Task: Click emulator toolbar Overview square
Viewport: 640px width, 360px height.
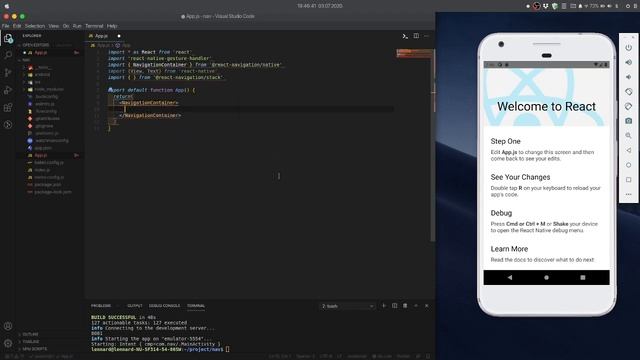Action: (629, 180)
